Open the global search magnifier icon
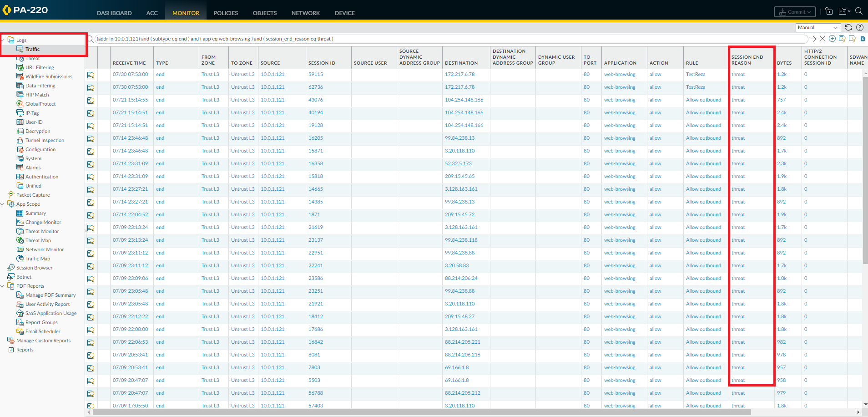The image size is (868, 417). coord(859,11)
